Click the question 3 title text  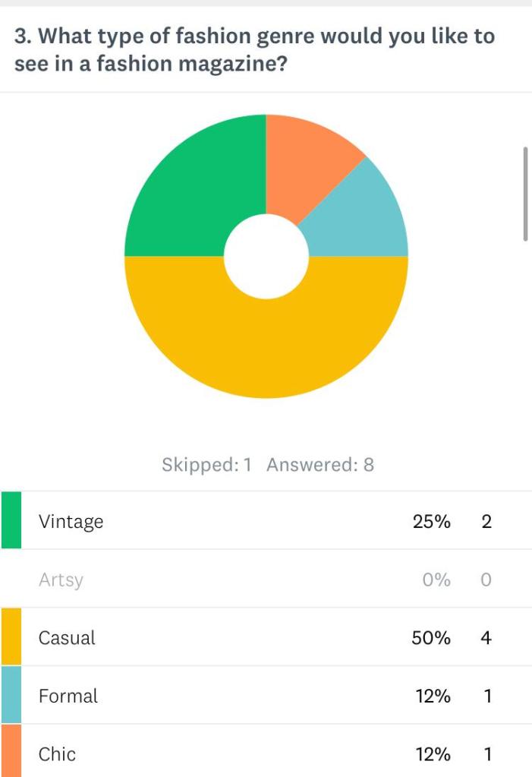coord(254,50)
